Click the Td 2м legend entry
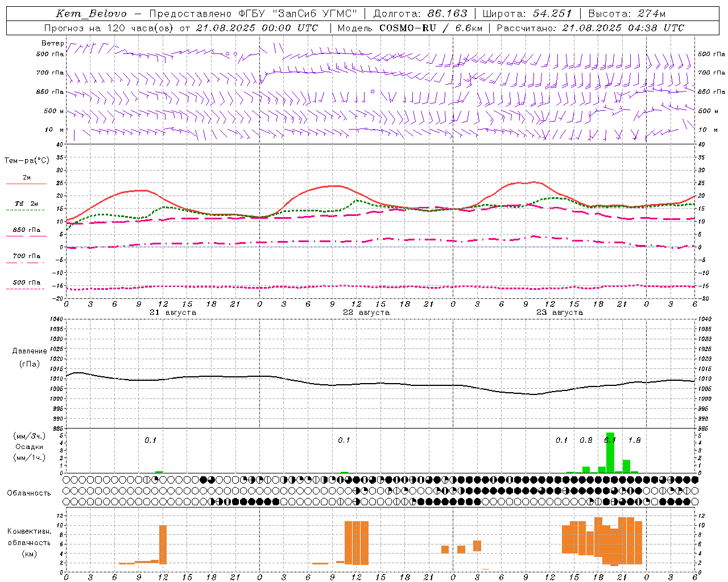The width and height of the screenshot is (728, 582). click(x=26, y=203)
